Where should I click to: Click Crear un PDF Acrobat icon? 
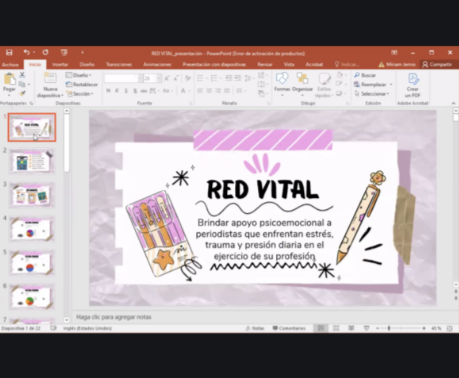pos(413,79)
